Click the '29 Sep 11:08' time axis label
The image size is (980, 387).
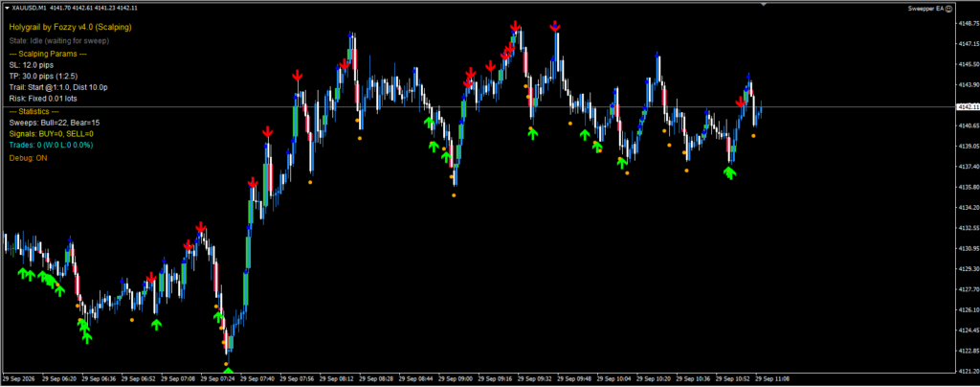pos(773,379)
